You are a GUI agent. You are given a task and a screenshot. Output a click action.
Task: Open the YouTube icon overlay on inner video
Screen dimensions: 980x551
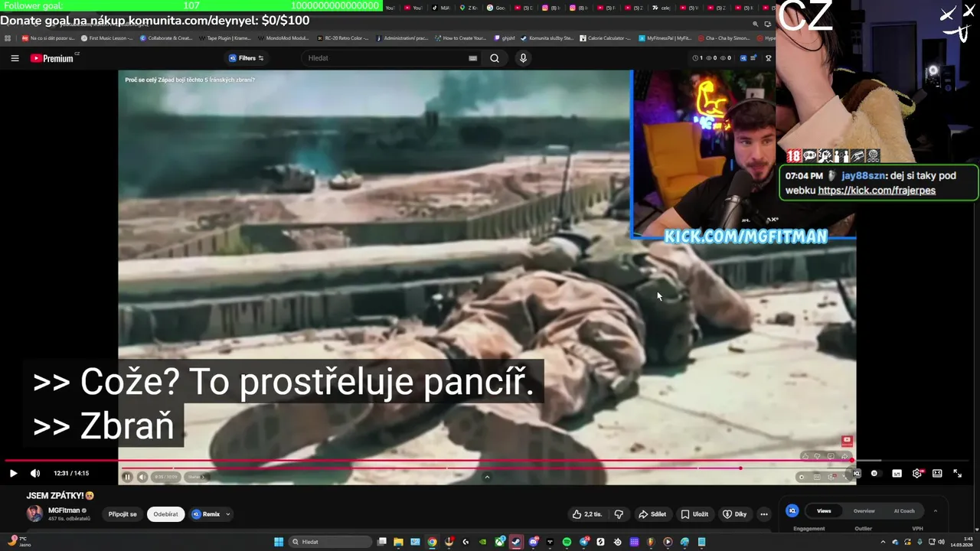point(847,441)
